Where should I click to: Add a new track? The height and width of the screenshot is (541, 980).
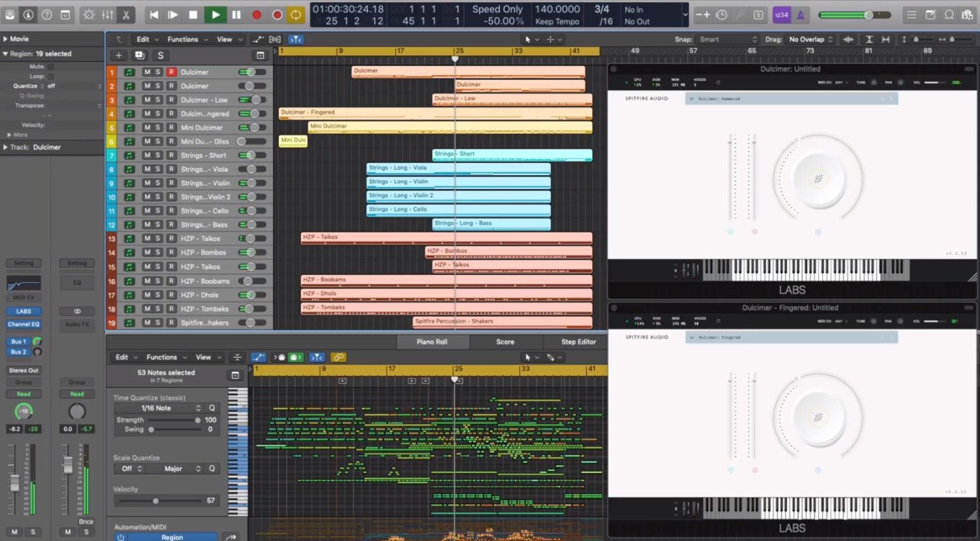click(x=118, y=55)
